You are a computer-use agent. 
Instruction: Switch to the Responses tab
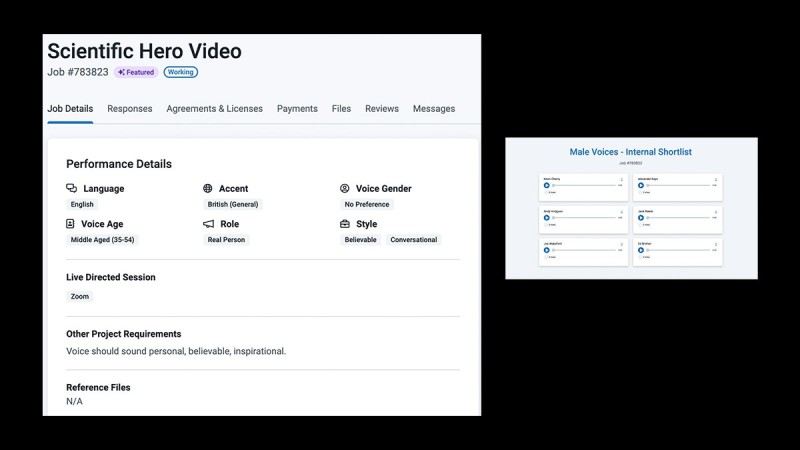click(x=130, y=109)
